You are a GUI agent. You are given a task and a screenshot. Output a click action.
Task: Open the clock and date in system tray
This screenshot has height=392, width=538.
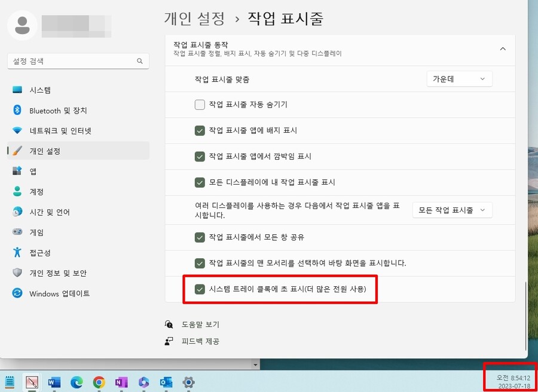point(513,382)
